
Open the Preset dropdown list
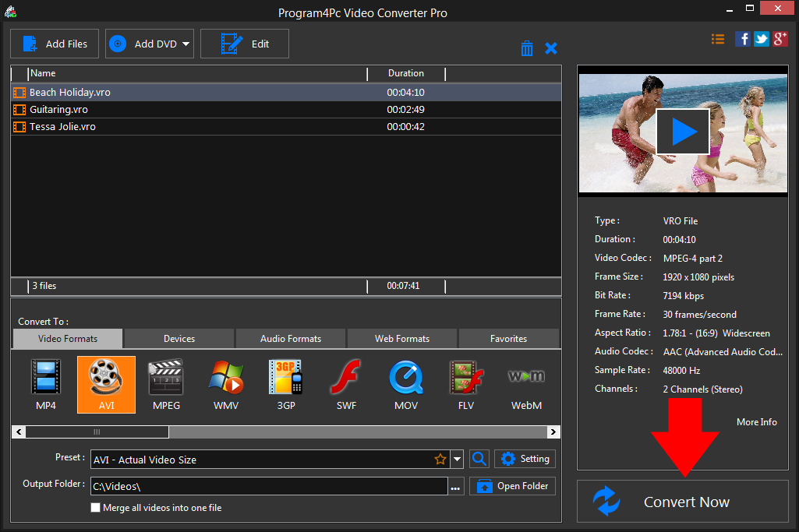pyautogui.click(x=458, y=460)
